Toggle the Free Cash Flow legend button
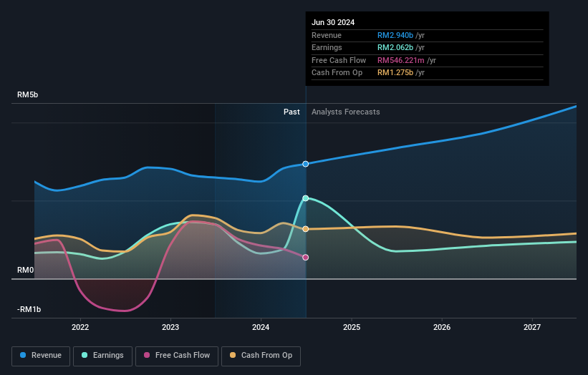 point(177,356)
